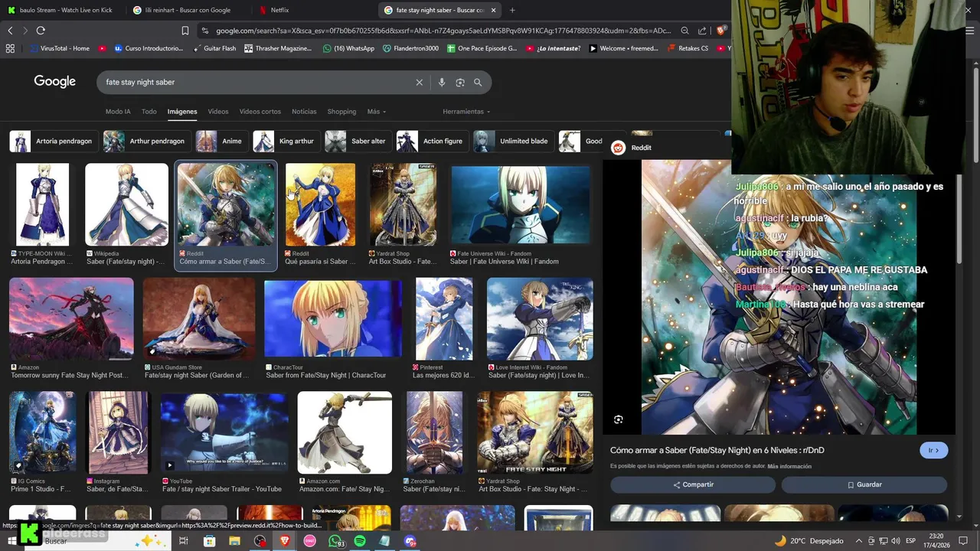
Task: Click the Unlimited blade suggestion chip
Action: (x=513, y=141)
